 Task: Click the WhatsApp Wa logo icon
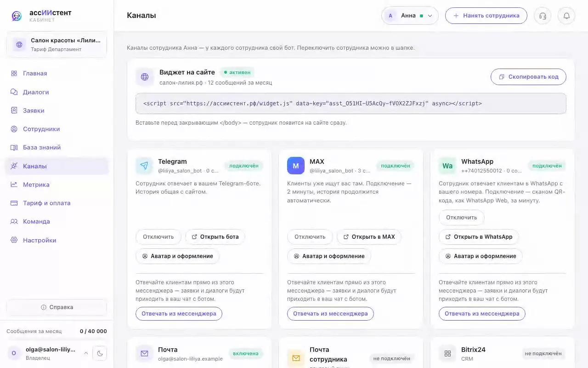tap(447, 166)
